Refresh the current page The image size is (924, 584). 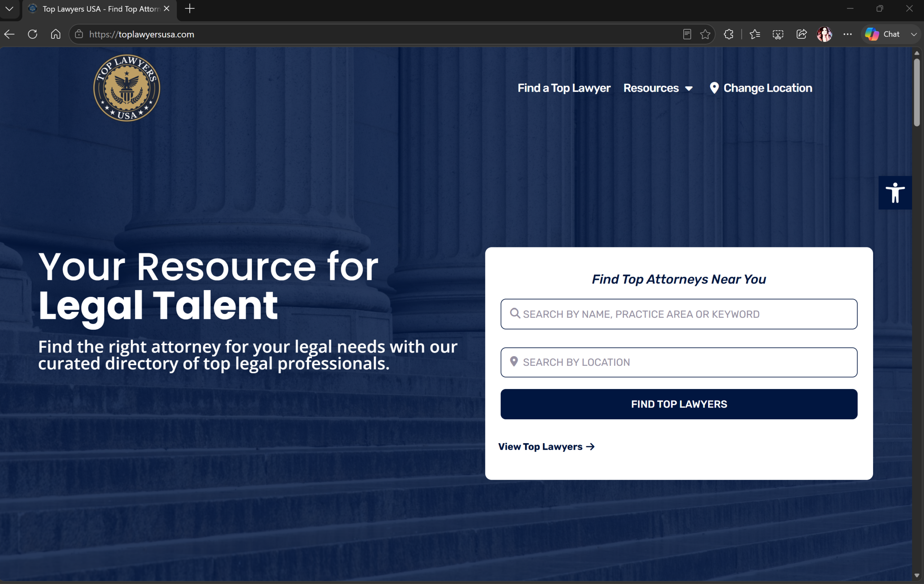(x=32, y=34)
